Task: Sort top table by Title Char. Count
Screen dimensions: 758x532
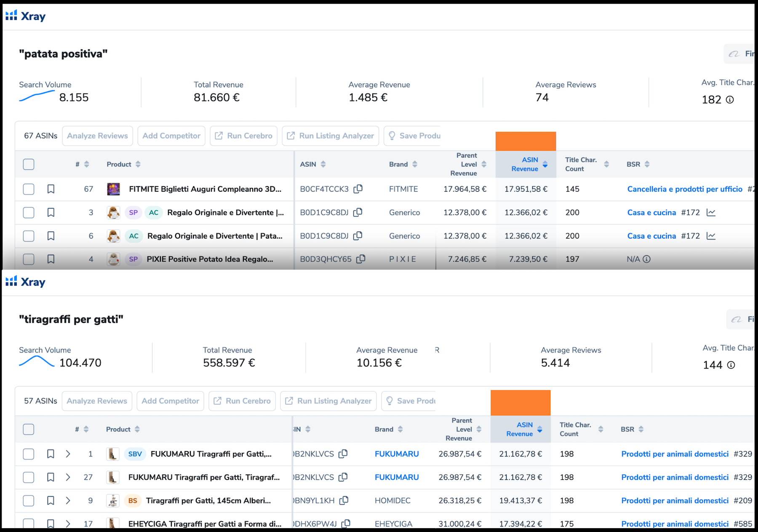Action: [606, 164]
